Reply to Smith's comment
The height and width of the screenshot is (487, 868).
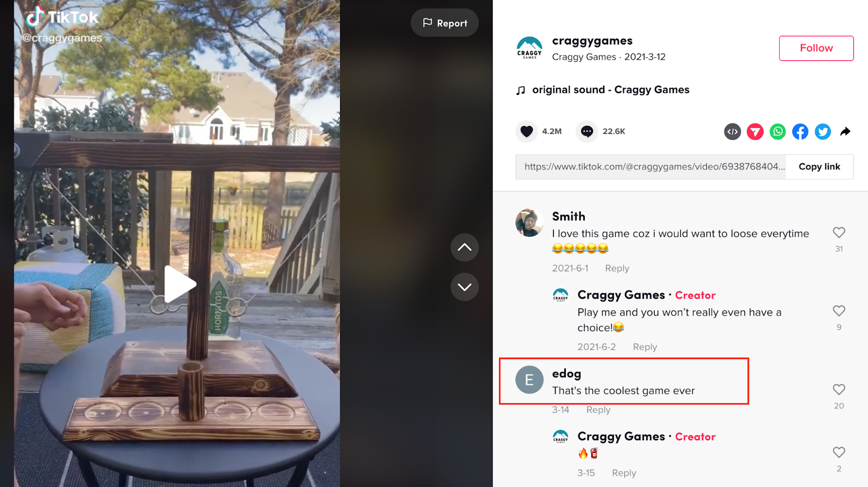click(x=617, y=268)
